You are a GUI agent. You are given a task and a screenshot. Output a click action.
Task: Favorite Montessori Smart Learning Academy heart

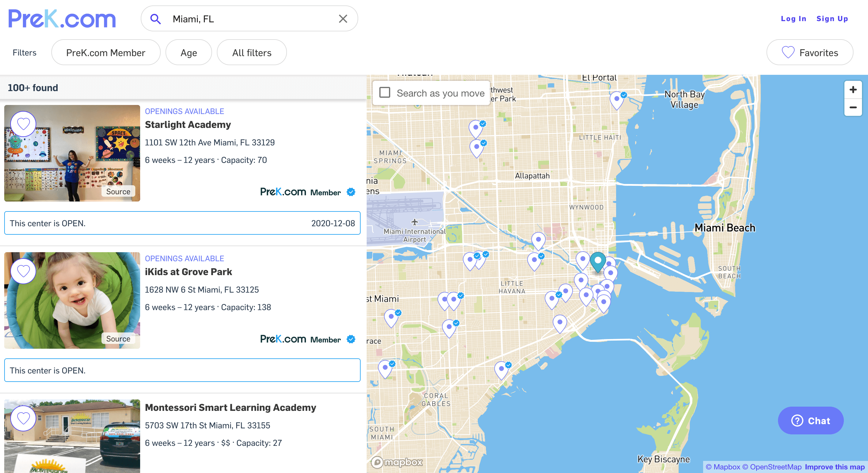click(23, 418)
